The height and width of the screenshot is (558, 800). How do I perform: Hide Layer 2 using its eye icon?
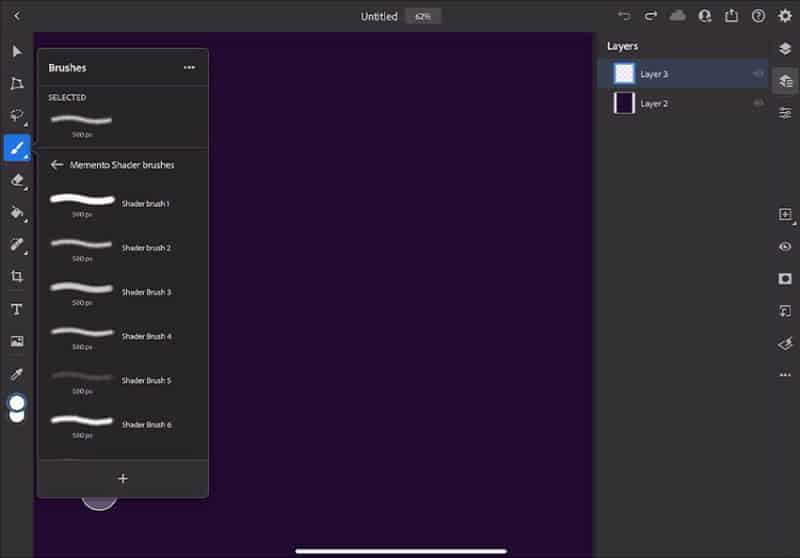pyautogui.click(x=758, y=103)
